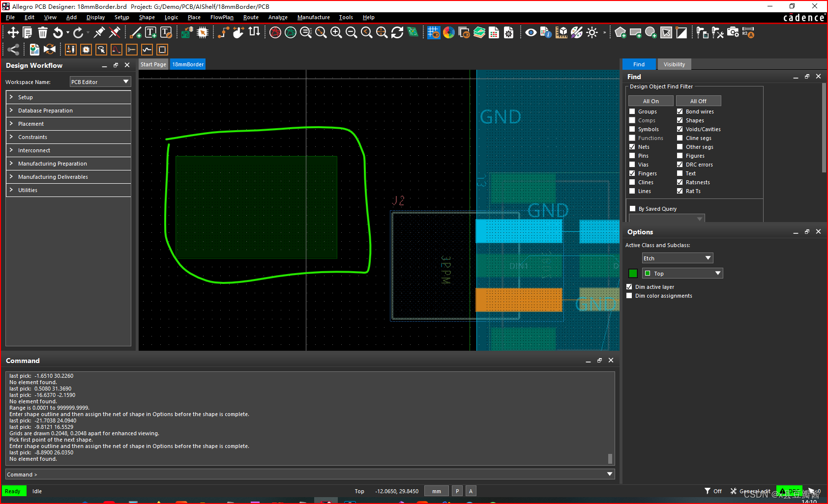
Task: Enable the Cline segs checkbox
Action: [x=680, y=138]
